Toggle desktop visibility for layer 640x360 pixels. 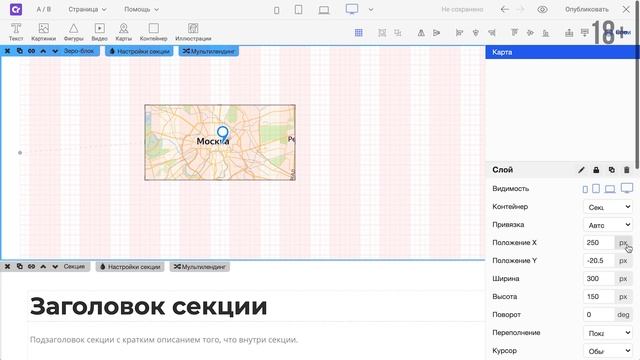pyautogui.click(x=627, y=188)
